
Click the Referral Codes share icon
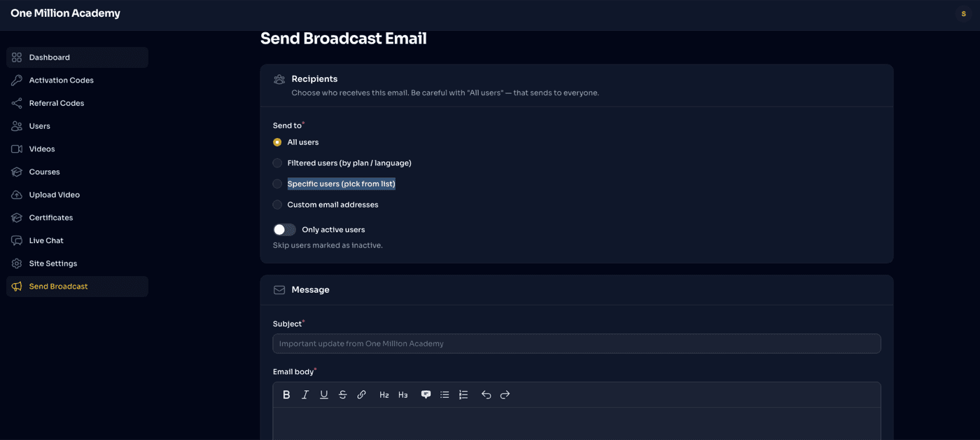(17, 103)
